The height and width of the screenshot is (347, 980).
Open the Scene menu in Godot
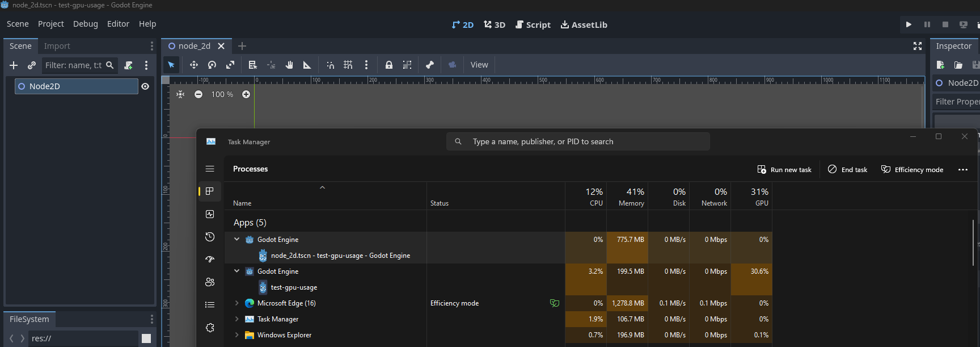(18, 24)
